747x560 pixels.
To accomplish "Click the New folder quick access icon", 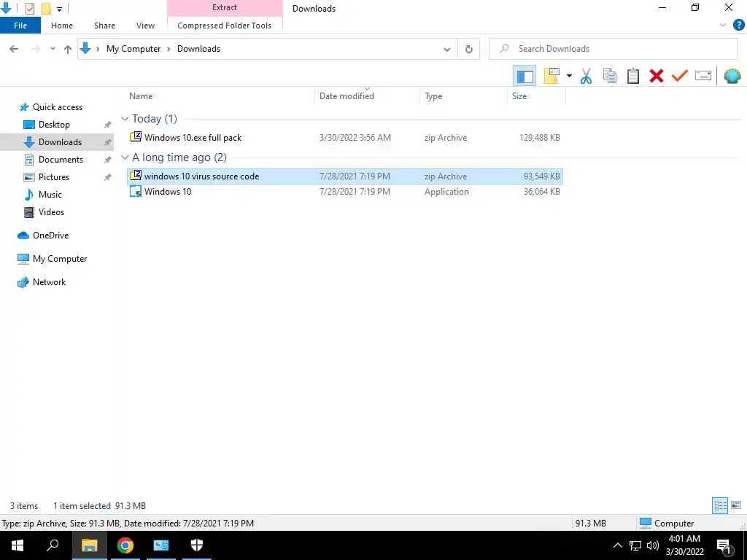I will pos(46,8).
